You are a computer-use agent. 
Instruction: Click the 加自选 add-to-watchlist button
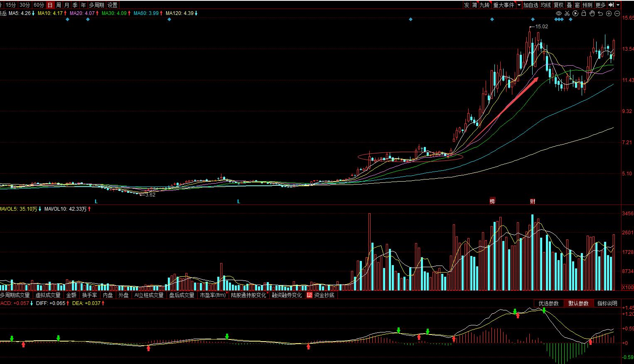pyautogui.click(x=531, y=5)
